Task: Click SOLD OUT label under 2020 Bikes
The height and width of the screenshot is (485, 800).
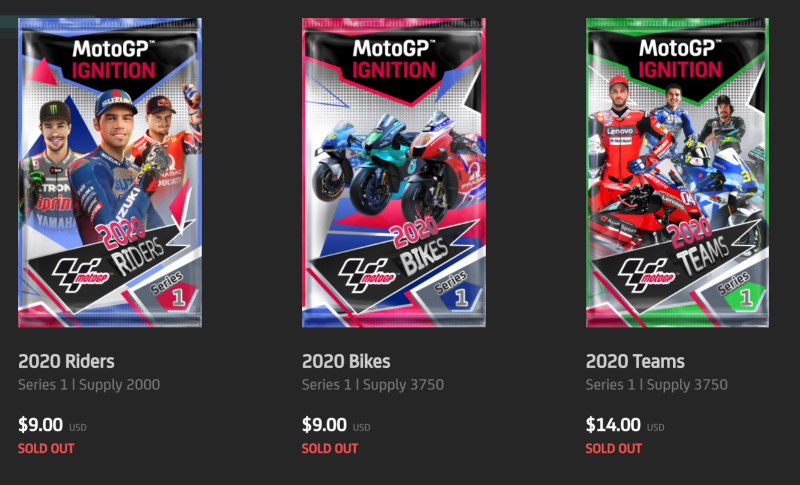Action: (x=330, y=448)
